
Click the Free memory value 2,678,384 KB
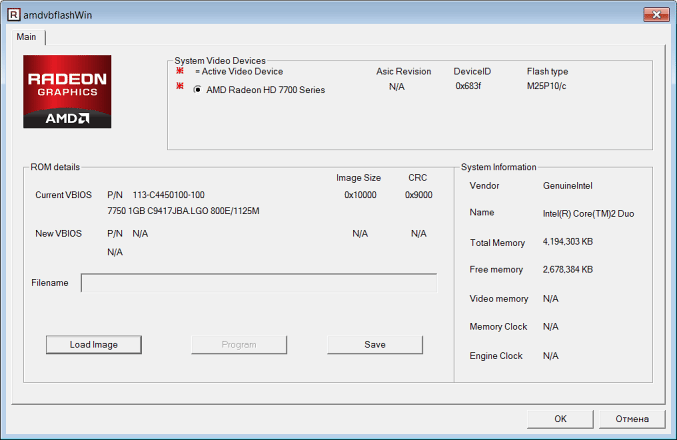tap(567, 269)
